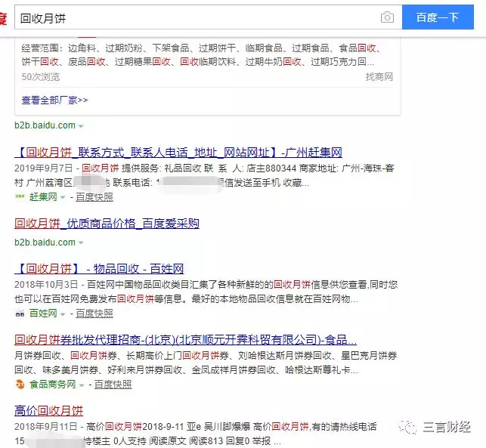This screenshot has width=486, height=448.
Task: Expand the dropdown arrow next to 食品商务网
Action: (82, 385)
